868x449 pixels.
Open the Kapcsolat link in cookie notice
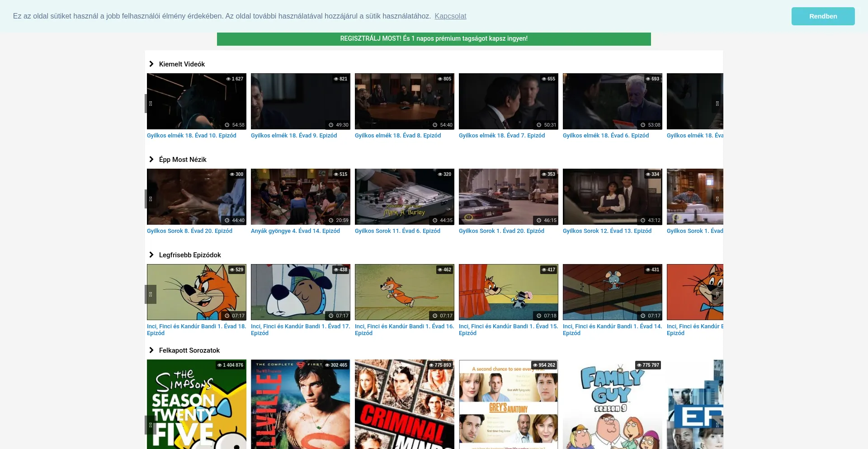[x=450, y=16]
